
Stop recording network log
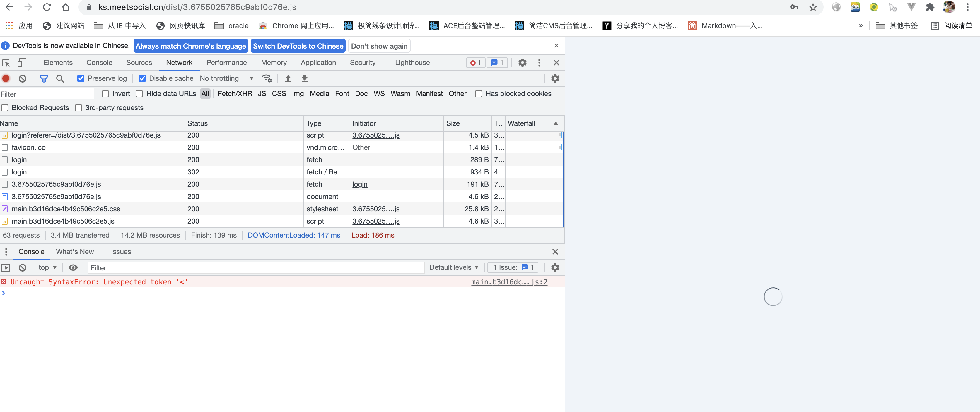[6, 79]
